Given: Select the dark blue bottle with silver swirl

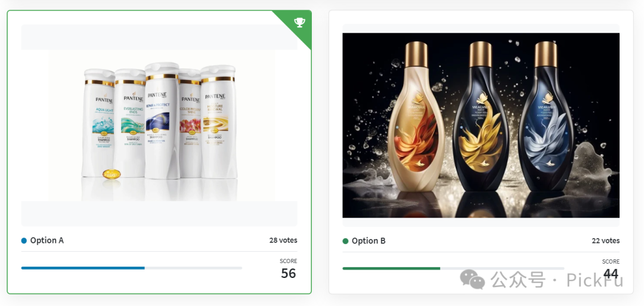Looking at the screenshot, I should [x=546, y=116].
